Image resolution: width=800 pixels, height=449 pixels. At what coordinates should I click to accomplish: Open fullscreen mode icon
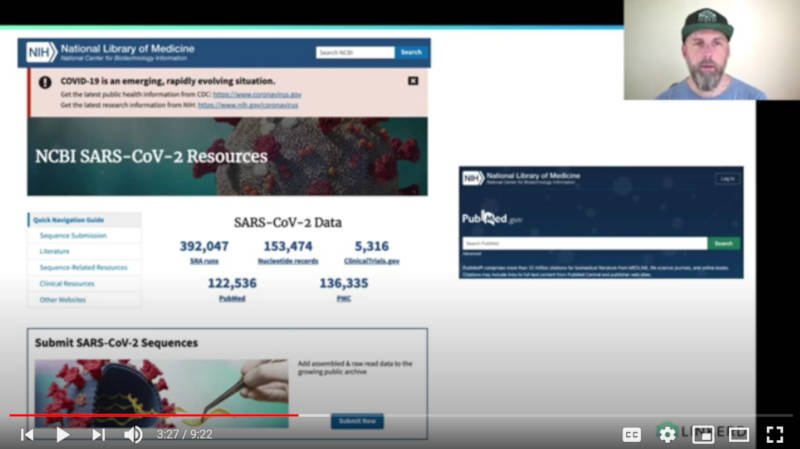[x=775, y=435]
